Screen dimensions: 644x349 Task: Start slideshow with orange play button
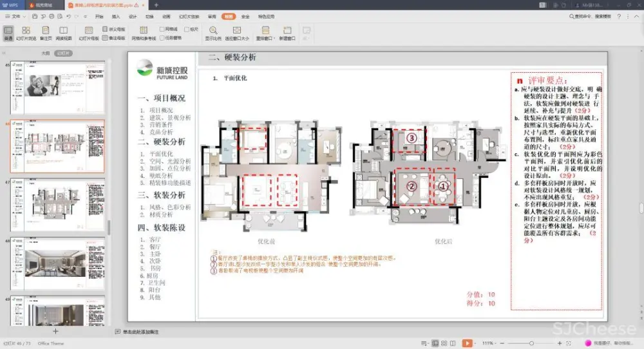[467, 343]
